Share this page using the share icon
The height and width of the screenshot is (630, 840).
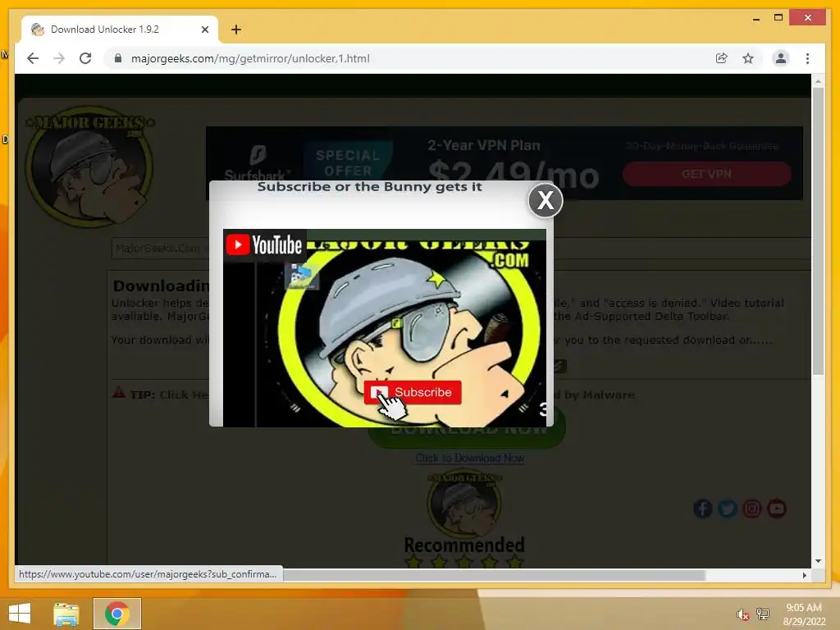[x=722, y=58]
